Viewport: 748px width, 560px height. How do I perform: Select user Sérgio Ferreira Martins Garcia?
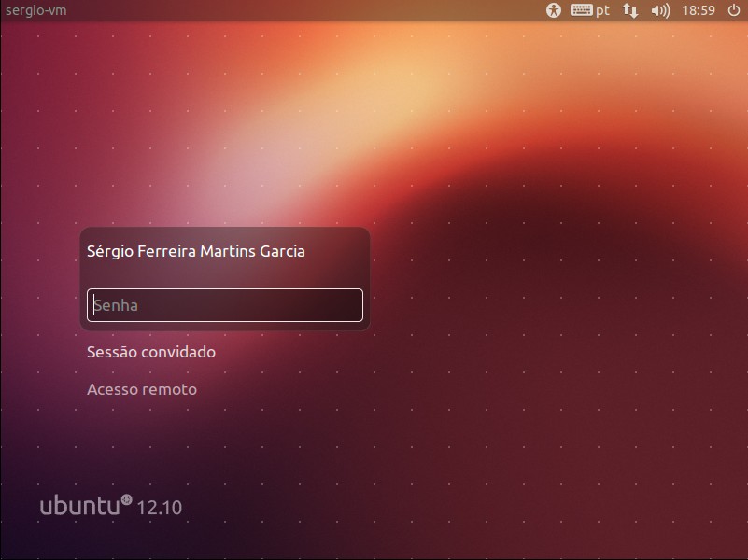pyautogui.click(x=195, y=251)
